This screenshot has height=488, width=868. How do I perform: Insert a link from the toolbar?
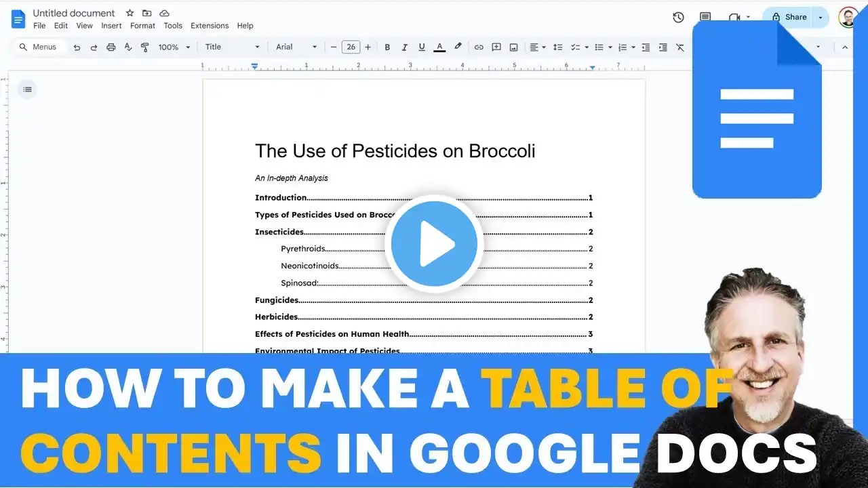point(479,47)
